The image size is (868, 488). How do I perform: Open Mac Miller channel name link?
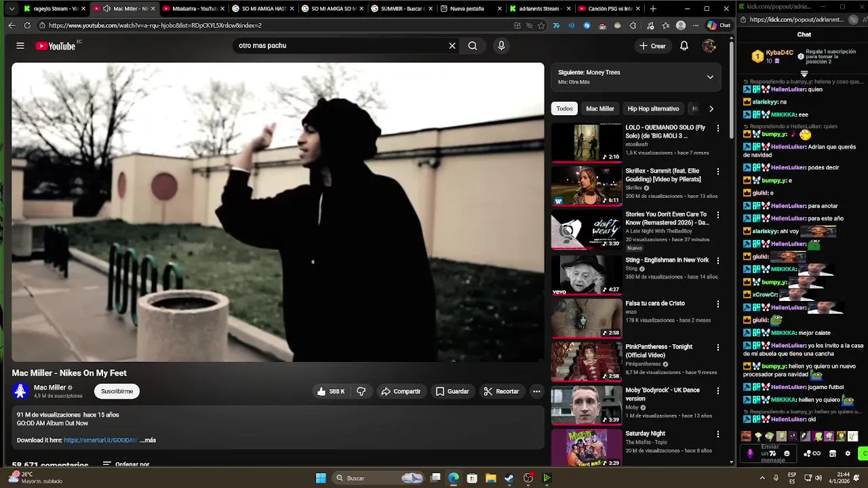tap(50, 388)
